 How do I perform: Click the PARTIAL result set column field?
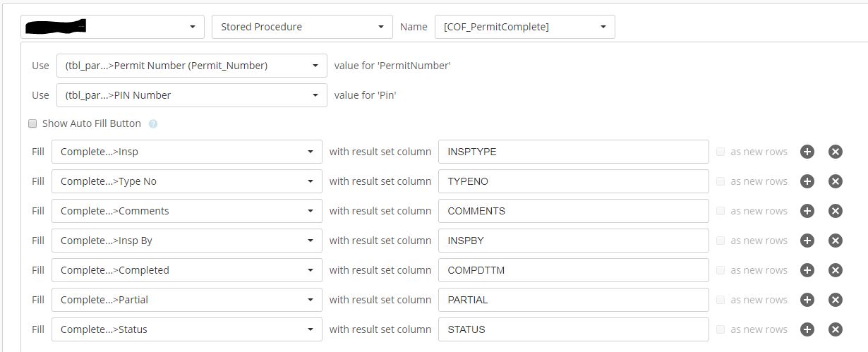573,300
